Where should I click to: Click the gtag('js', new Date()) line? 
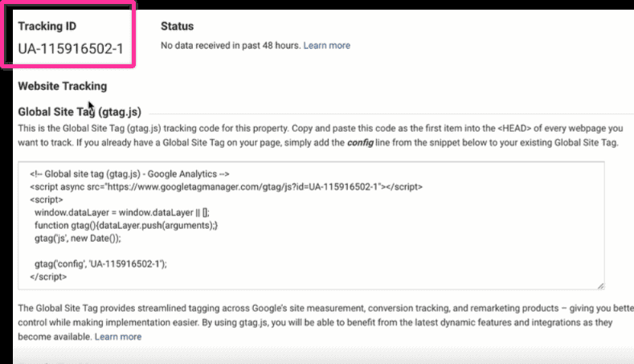click(x=78, y=238)
